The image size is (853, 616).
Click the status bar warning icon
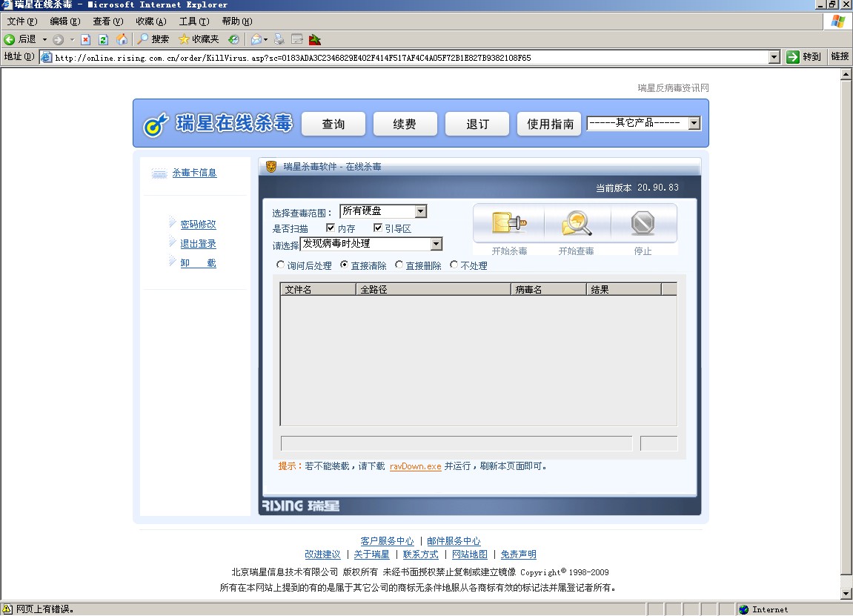pyautogui.click(x=7, y=609)
